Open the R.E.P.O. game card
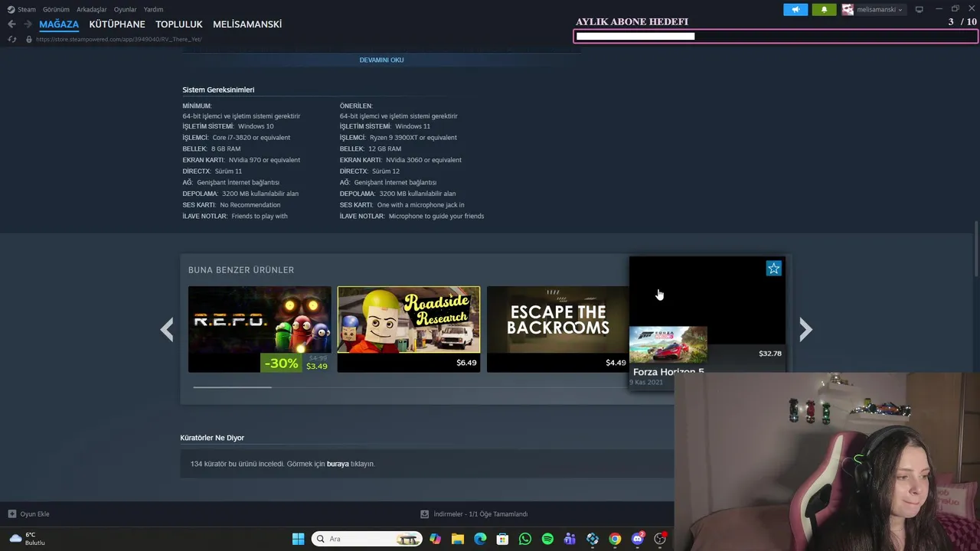 pos(260,329)
